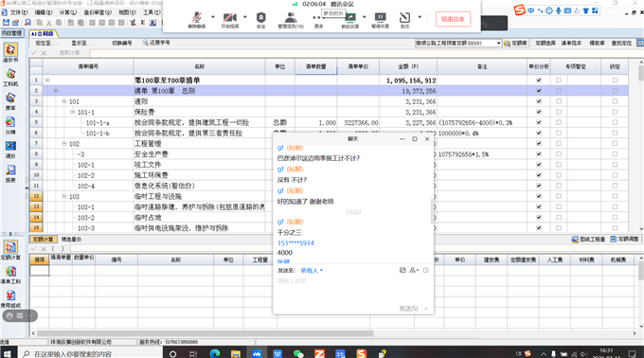
Task: Toggle 单价分析 checkbox for row 101-1-a
Action: tap(539, 122)
